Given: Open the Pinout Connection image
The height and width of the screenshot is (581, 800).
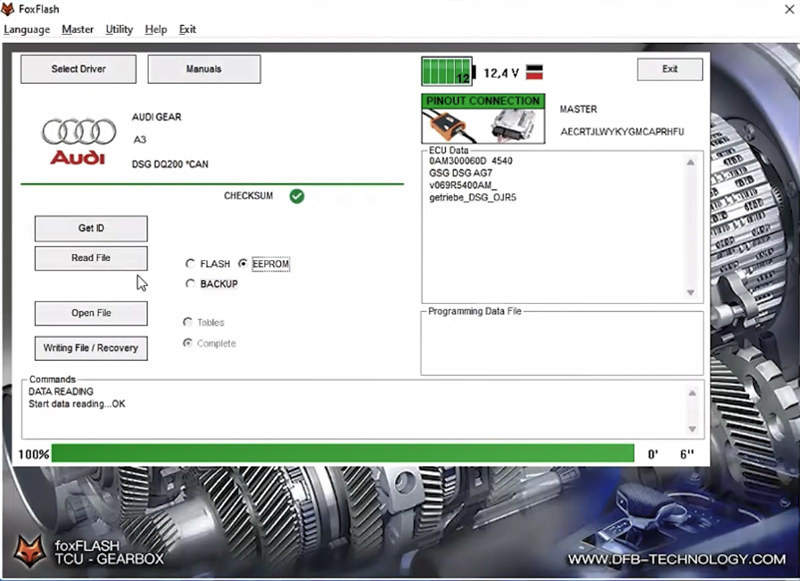Looking at the screenshot, I should 483,118.
